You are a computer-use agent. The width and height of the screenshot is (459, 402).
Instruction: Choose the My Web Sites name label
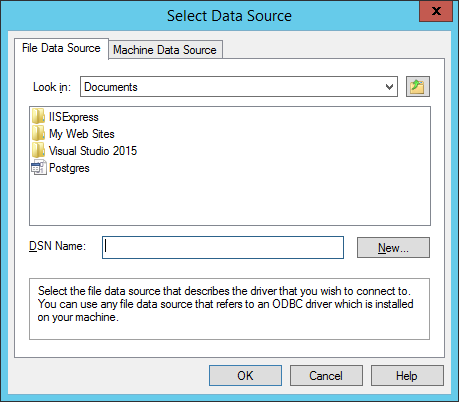tap(82, 134)
